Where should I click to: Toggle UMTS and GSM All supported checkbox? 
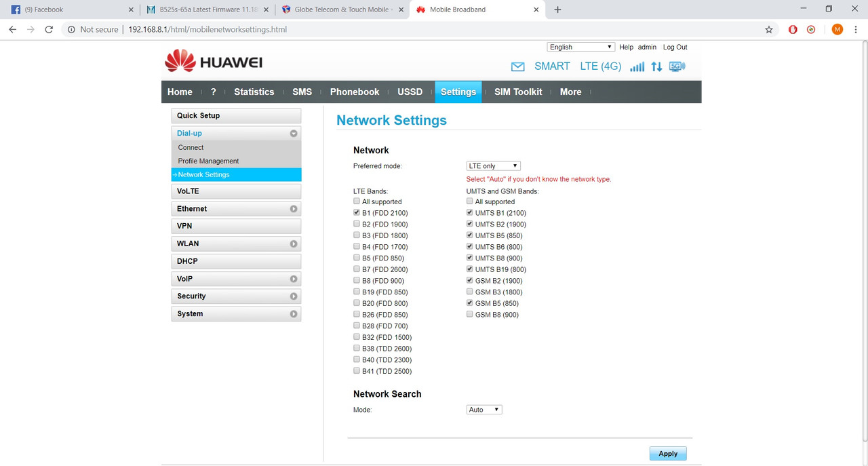point(470,201)
